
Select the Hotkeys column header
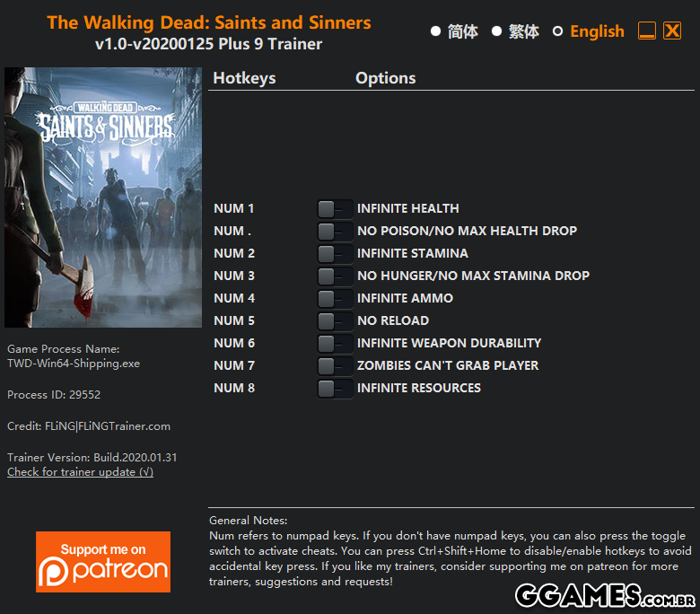click(x=244, y=78)
